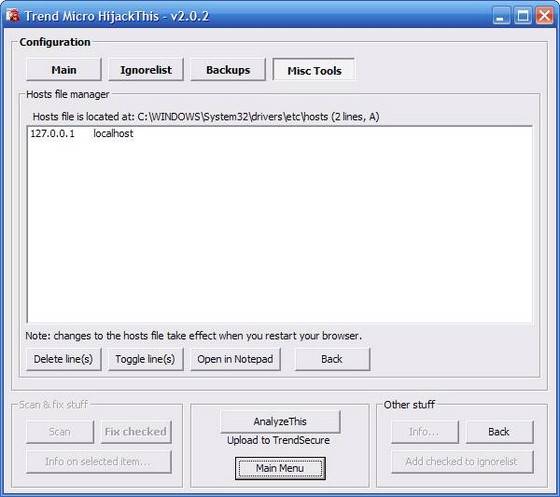Click Info on selected item button
560x497 pixels.
coord(99,462)
